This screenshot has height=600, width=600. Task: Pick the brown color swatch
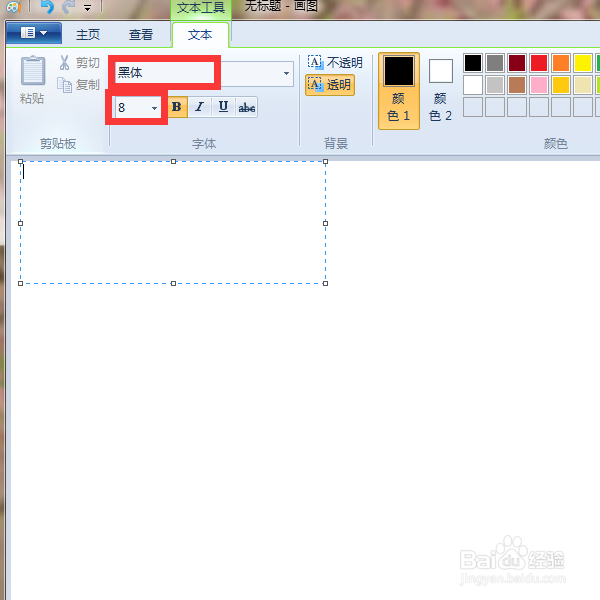[517, 85]
